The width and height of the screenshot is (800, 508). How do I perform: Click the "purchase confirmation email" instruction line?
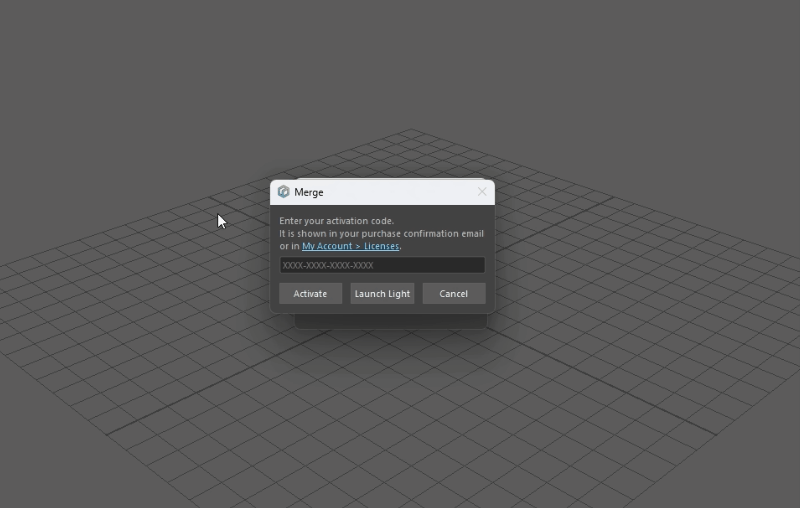[381, 234]
